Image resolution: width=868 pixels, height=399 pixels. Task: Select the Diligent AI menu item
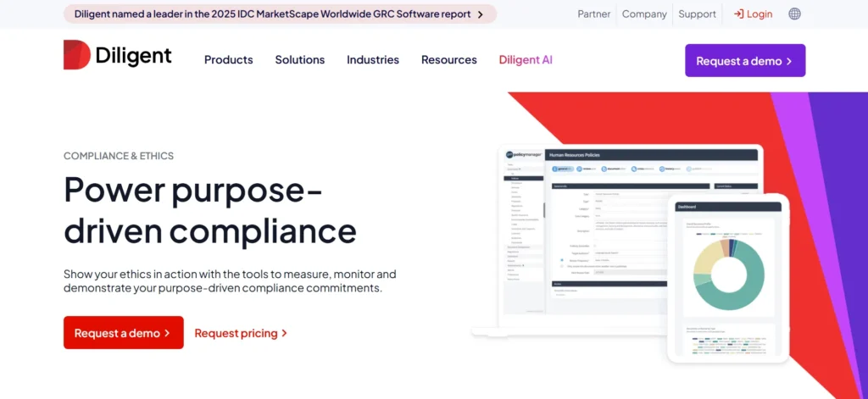pyautogui.click(x=526, y=60)
